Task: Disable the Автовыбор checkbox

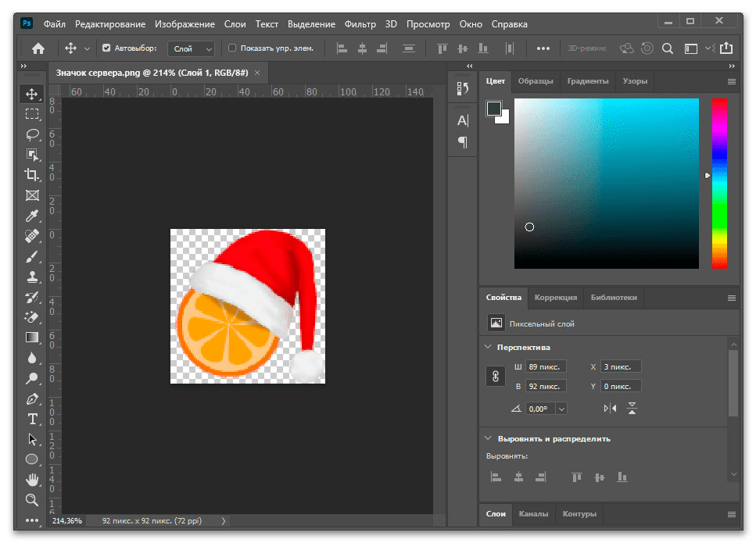Action: (106, 48)
